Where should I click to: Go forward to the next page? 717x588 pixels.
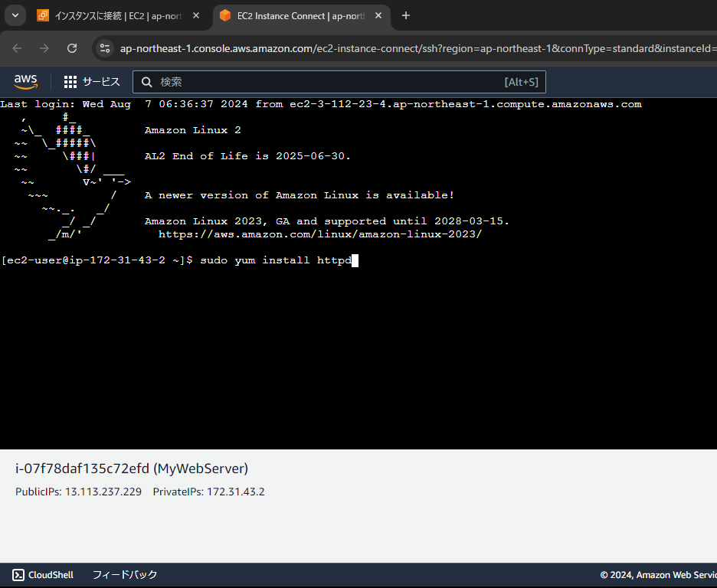44,48
